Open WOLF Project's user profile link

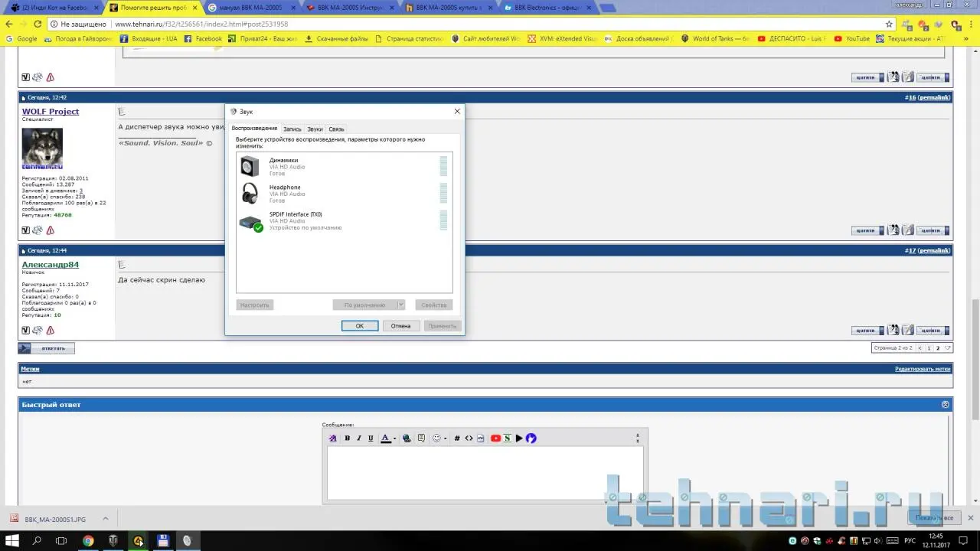[51, 112]
